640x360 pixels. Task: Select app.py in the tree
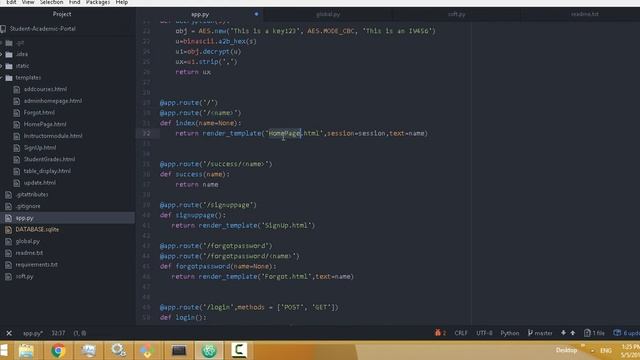(x=24, y=218)
